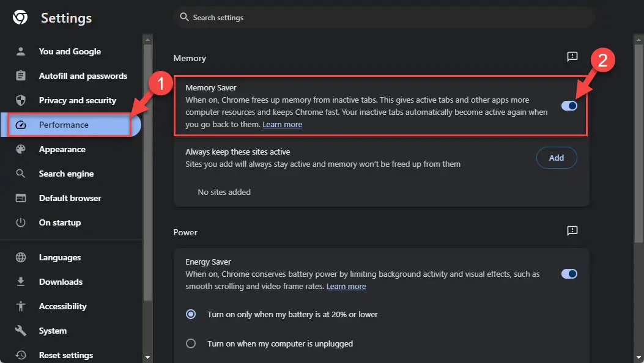The image size is (644, 363).
Task: Open the Downloads settings section
Action: (61, 282)
